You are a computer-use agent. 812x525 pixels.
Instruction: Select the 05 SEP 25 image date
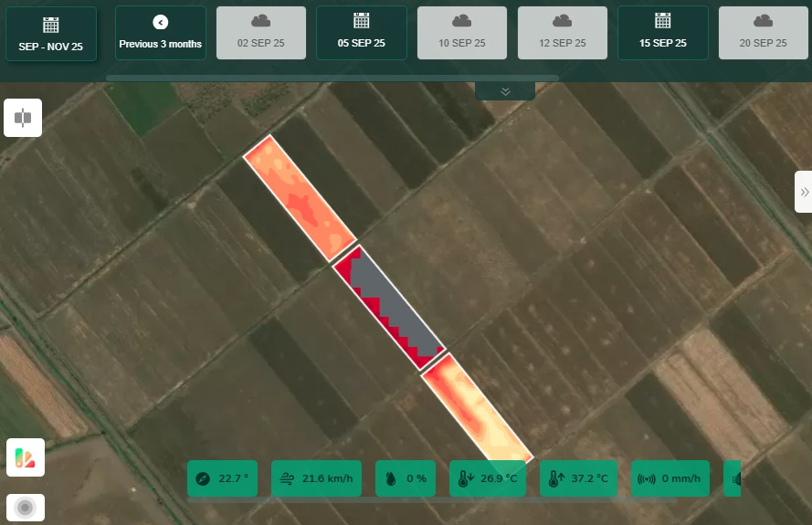[x=361, y=34]
